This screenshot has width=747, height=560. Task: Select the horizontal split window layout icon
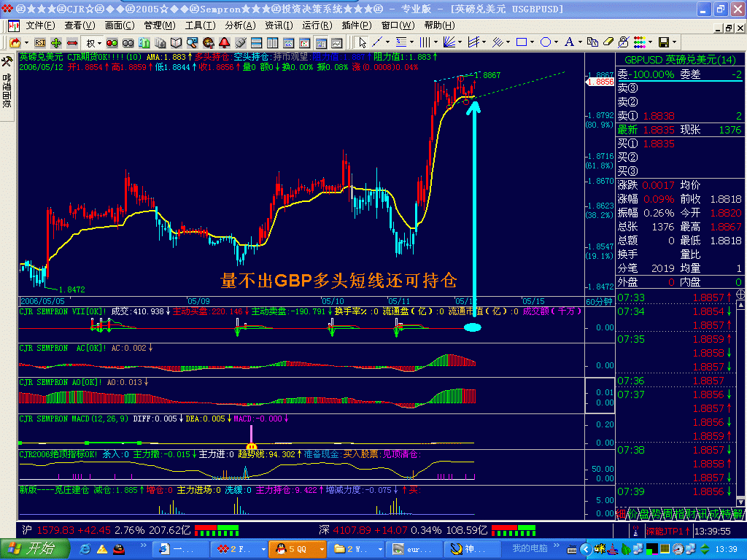256,43
